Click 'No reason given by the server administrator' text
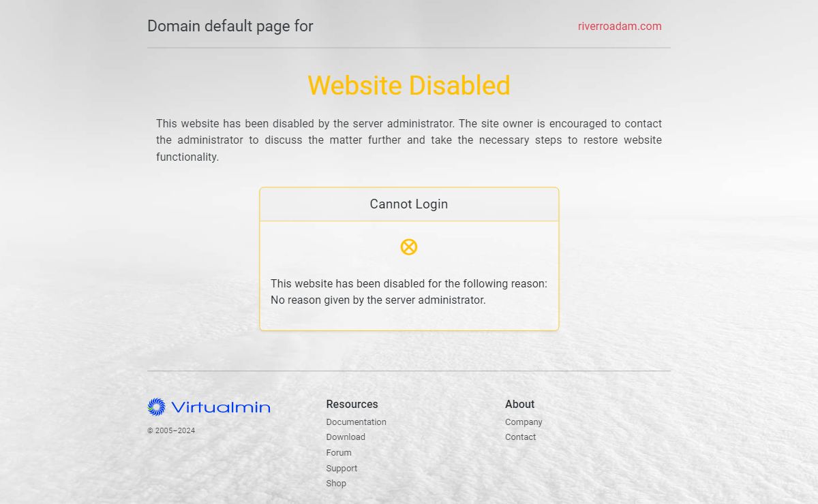818x504 pixels. pos(378,300)
